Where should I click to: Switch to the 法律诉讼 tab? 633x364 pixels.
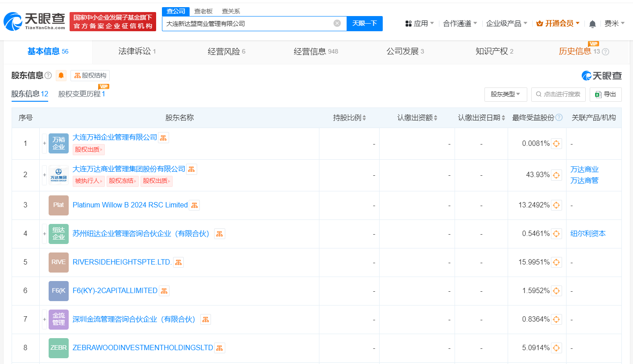click(x=137, y=51)
